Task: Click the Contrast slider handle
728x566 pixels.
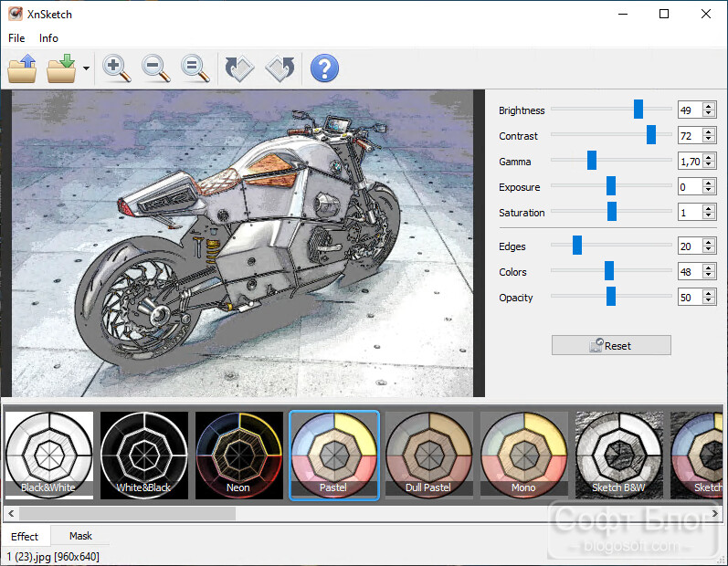Action: point(651,134)
